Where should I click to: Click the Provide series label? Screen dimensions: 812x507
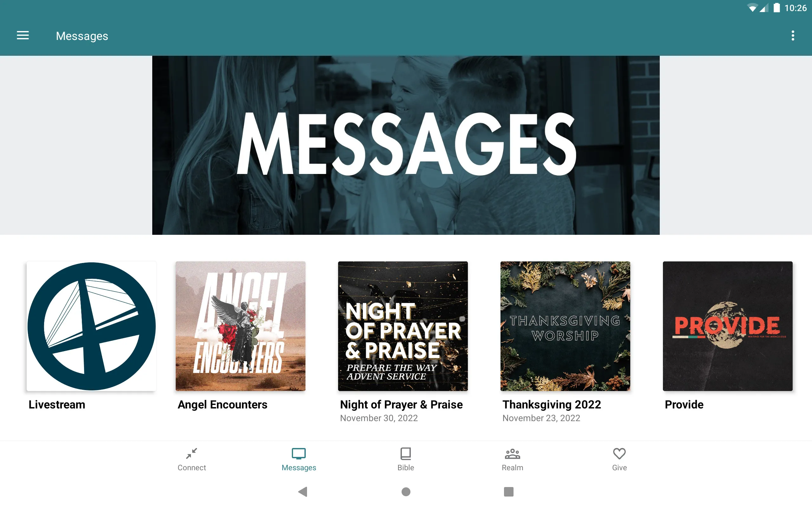(x=684, y=404)
